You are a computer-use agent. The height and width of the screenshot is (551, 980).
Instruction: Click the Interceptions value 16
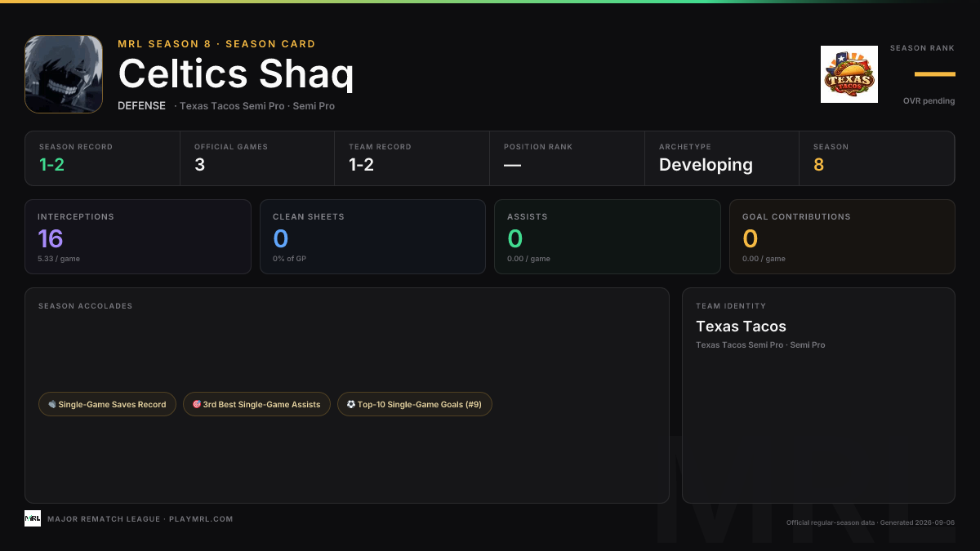point(51,238)
